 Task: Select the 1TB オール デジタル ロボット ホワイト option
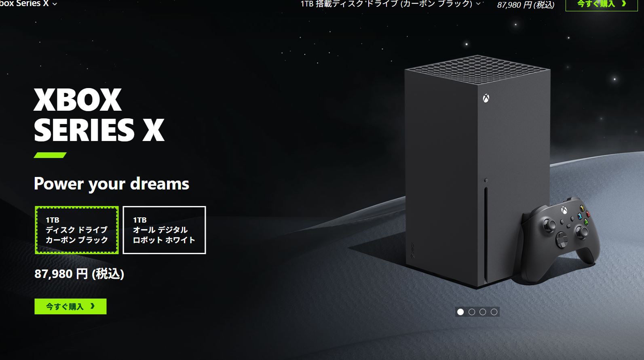[164, 230]
